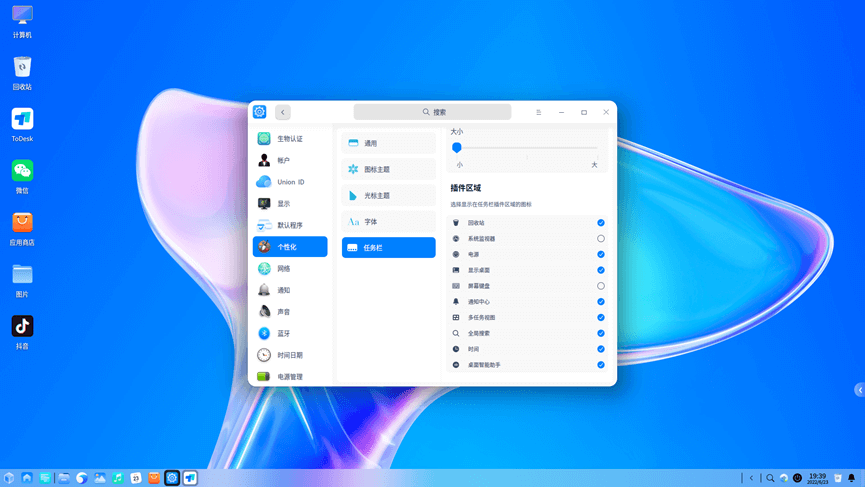Open the power button in system tray
The height and width of the screenshot is (487, 865).
(x=797, y=478)
